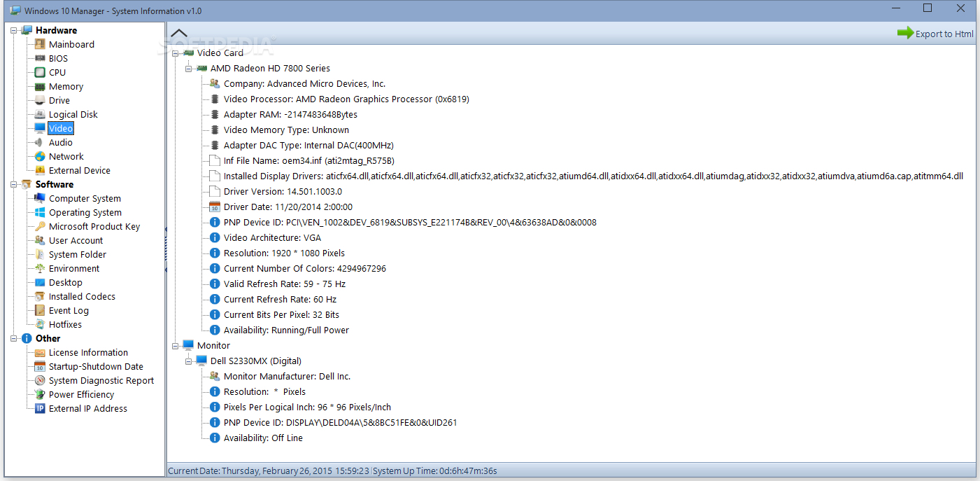The height and width of the screenshot is (481, 980).
Task: Select Video in the Hardware tree
Action: coord(61,128)
